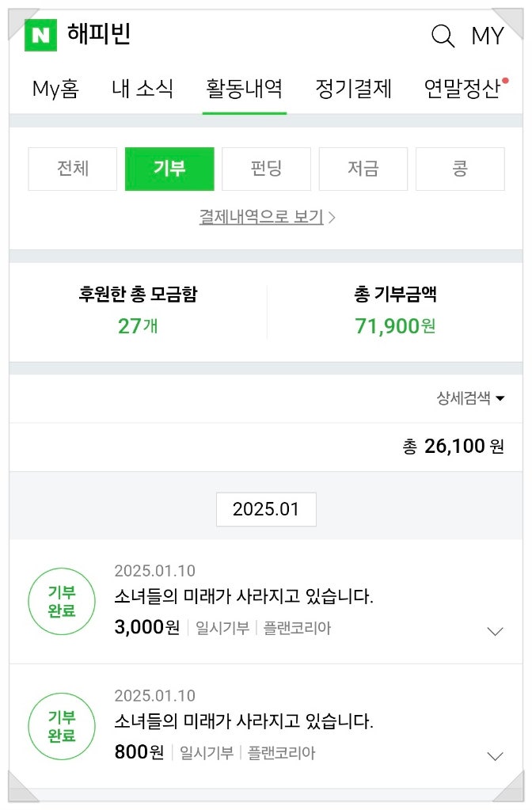
Task: Select the 펀딩 filter button
Action: (x=266, y=169)
